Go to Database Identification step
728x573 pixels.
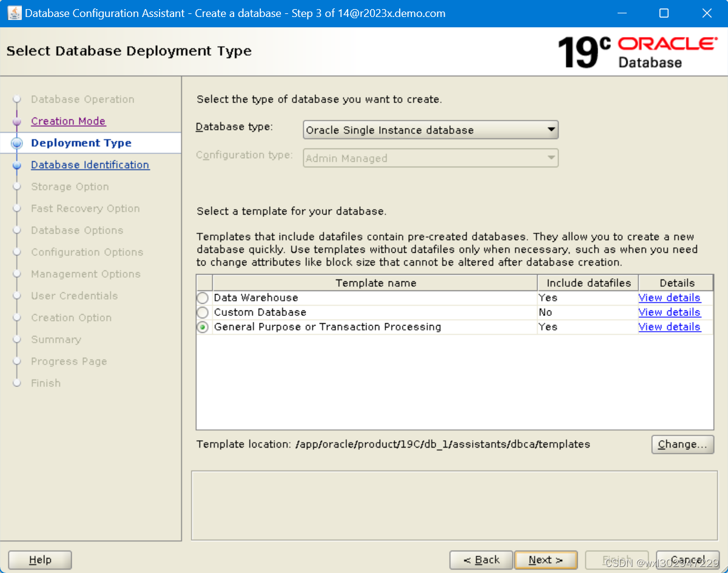[x=90, y=165]
